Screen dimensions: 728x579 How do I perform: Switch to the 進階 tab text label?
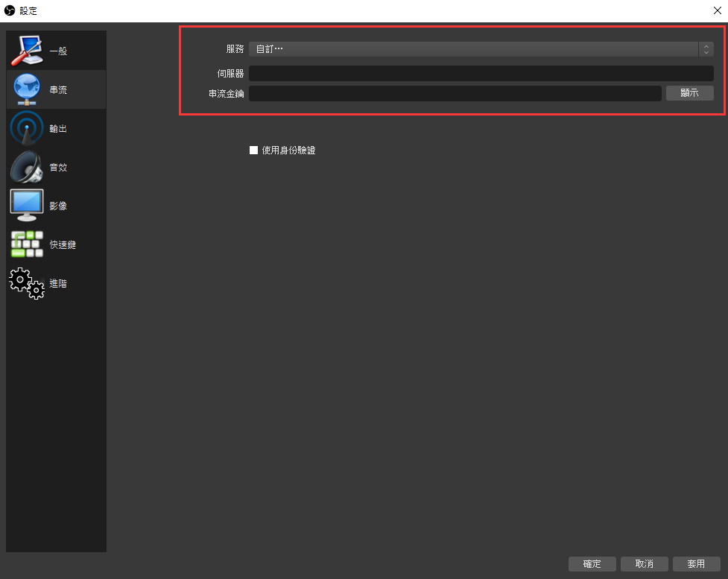point(58,284)
